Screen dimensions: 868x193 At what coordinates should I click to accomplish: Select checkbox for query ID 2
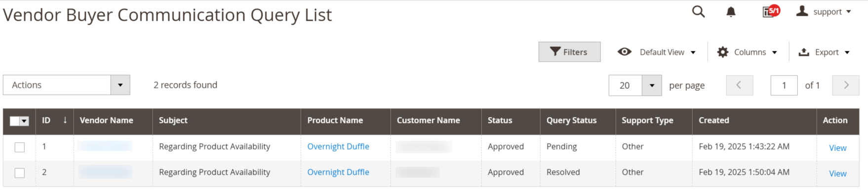20,173
